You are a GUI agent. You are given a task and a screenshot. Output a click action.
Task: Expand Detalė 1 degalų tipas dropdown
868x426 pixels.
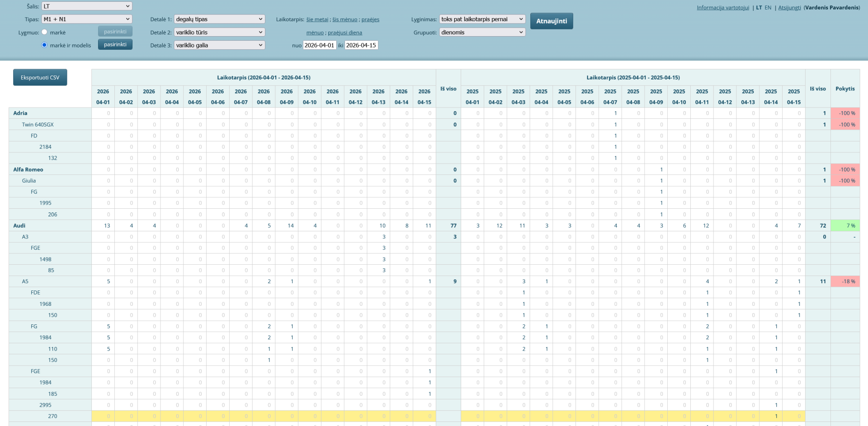(219, 19)
